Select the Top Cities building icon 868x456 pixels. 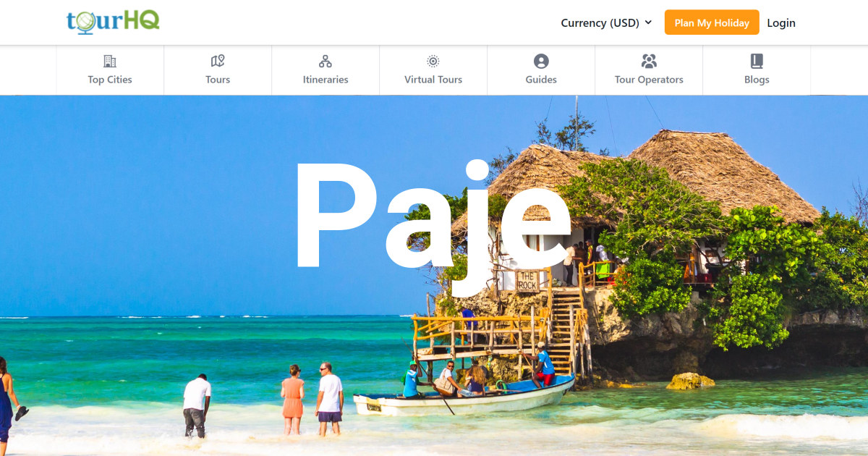109,61
